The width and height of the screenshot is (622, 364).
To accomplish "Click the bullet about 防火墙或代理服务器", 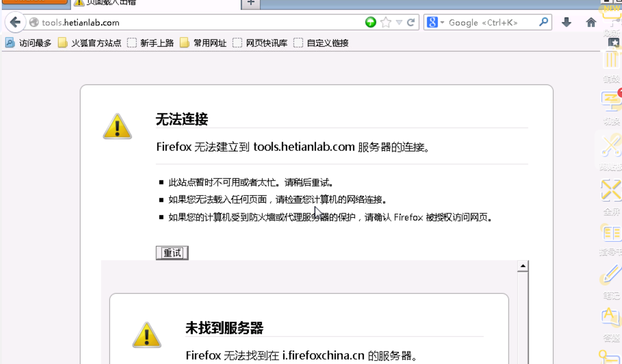I will (x=331, y=217).
